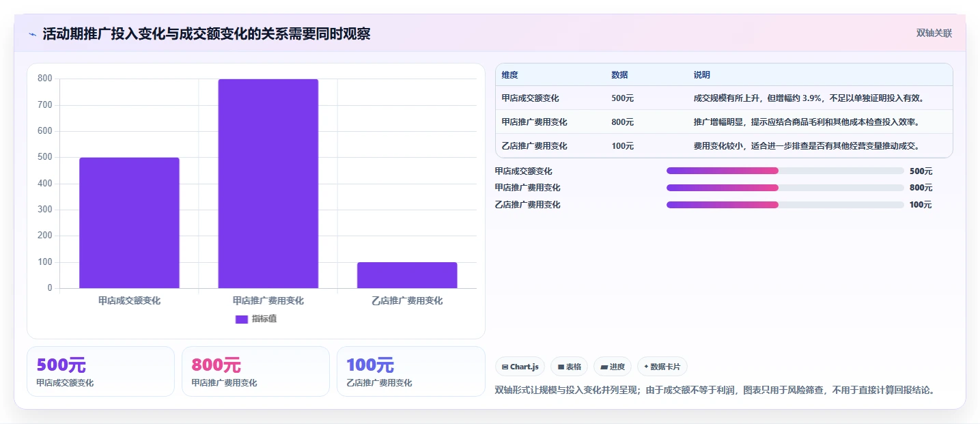This screenshot has height=424, width=980.
Task: Open the 100元 data card
Action: click(x=410, y=371)
